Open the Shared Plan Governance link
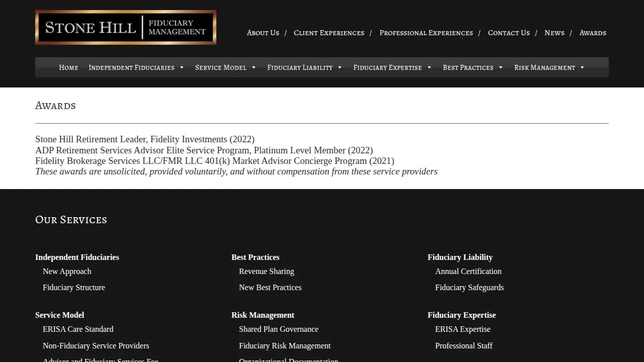Viewport: 644px width, 362px height. pos(279,329)
